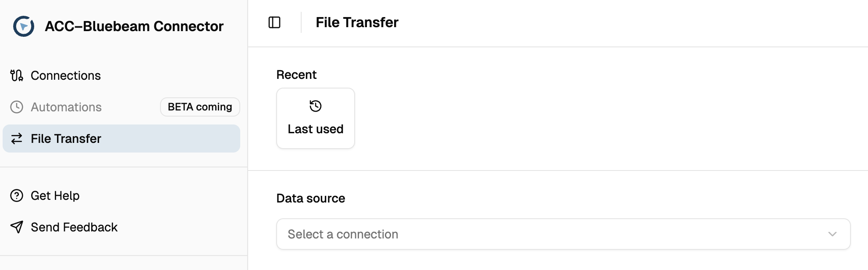Go to File Transfer in the sidebar
The width and height of the screenshot is (868, 270).
66,139
